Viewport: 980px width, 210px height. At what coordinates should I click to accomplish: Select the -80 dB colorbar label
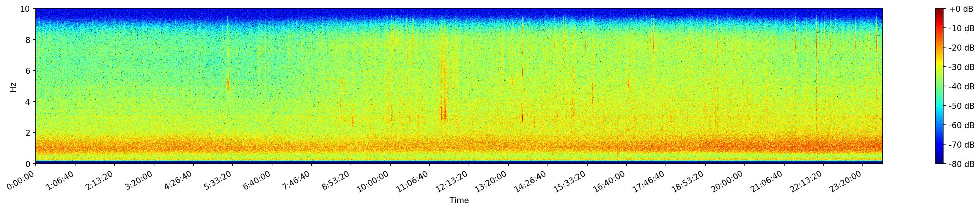point(961,164)
